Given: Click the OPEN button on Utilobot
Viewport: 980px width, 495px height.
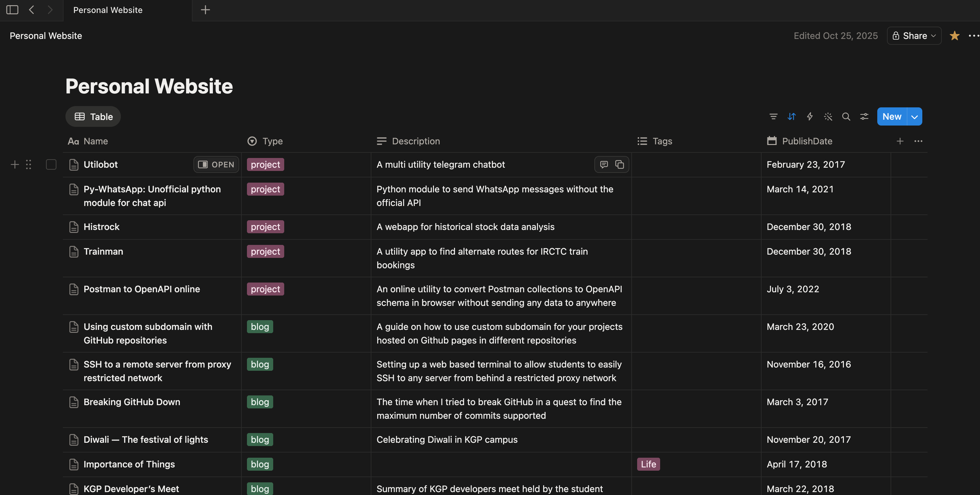Looking at the screenshot, I should click(x=216, y=164).
